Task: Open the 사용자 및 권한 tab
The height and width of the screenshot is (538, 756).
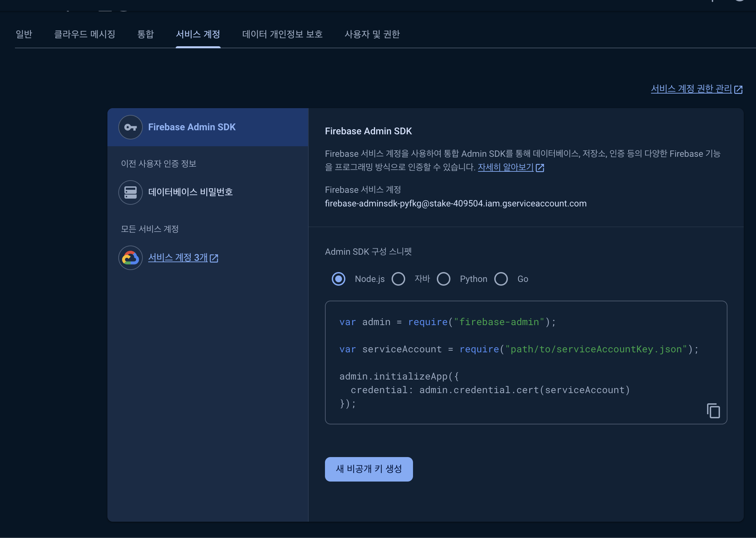Action: coord(372,34)
